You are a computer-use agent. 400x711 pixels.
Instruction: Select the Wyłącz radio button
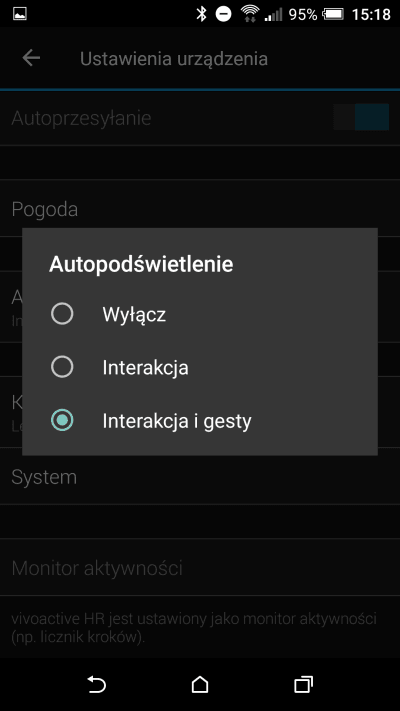62,314
